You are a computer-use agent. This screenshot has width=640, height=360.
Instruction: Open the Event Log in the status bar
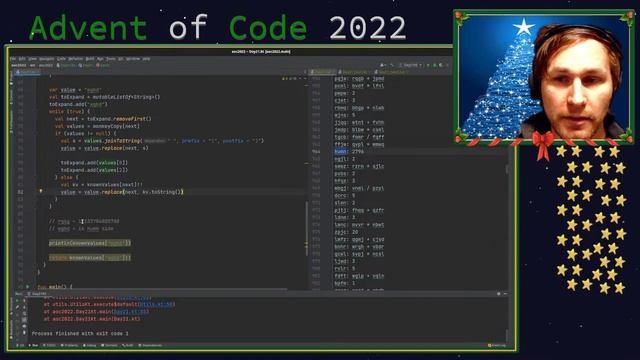click(497, 345)
